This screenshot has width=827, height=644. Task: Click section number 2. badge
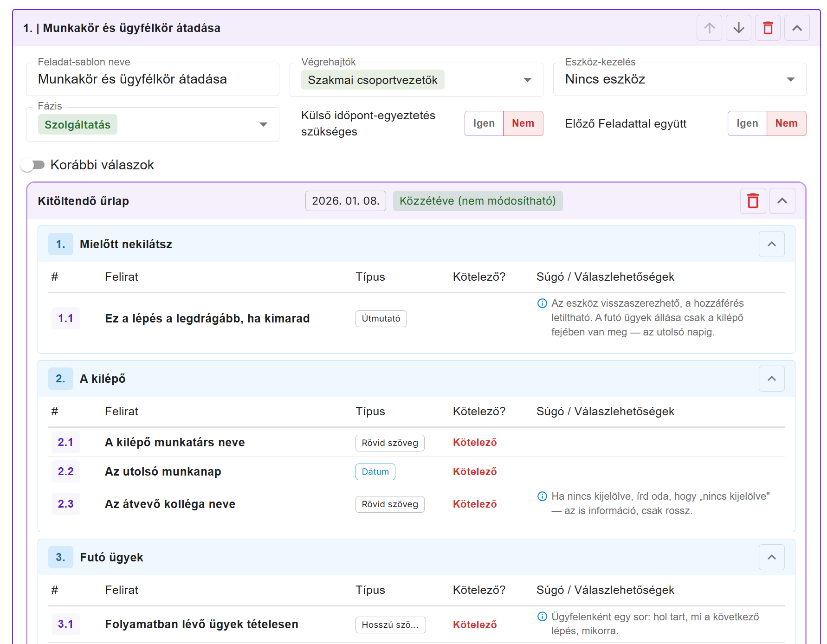pyautogui.click(x=61, y=379)
